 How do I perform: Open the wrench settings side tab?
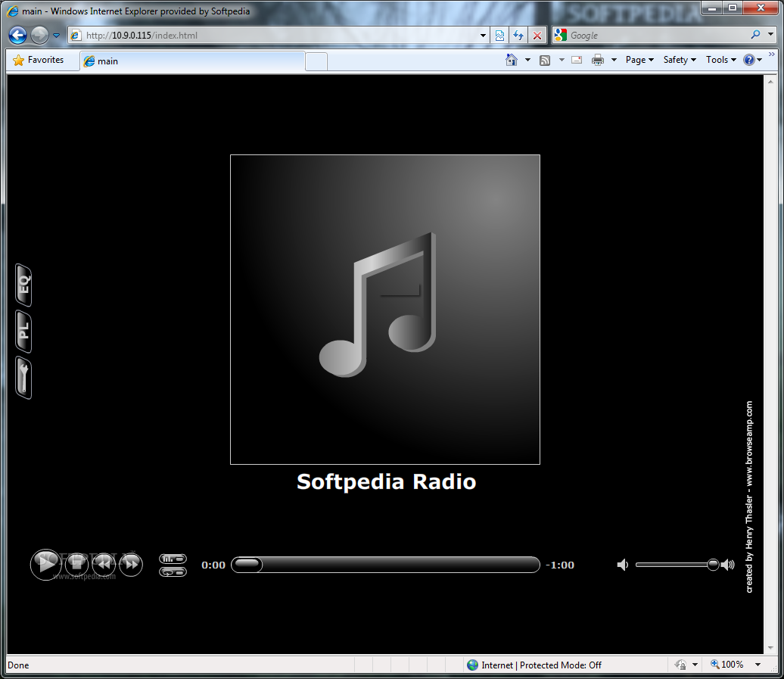coord(24,378)
